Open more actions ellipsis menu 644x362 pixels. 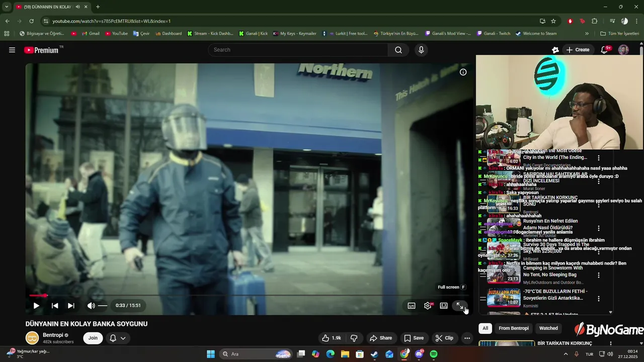pyautogui.click(x=467, y=338)
